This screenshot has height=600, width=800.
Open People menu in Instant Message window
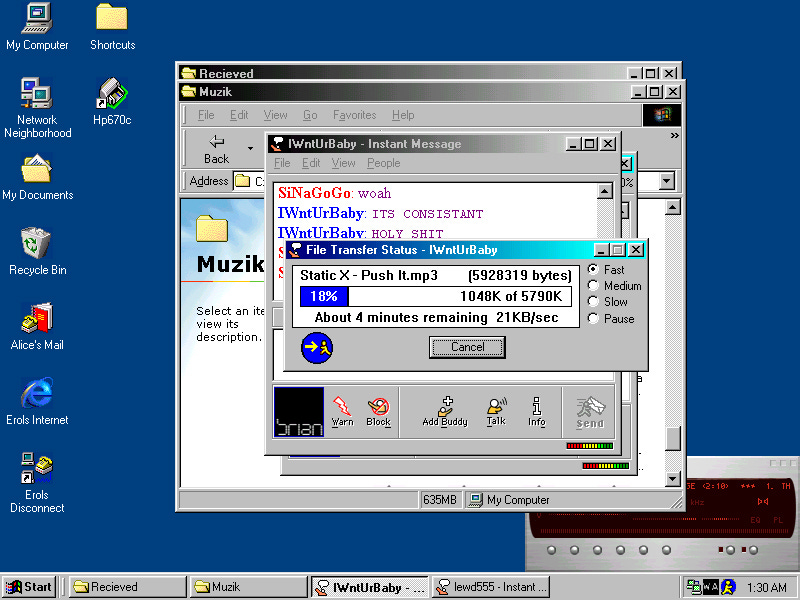(383, 163)
